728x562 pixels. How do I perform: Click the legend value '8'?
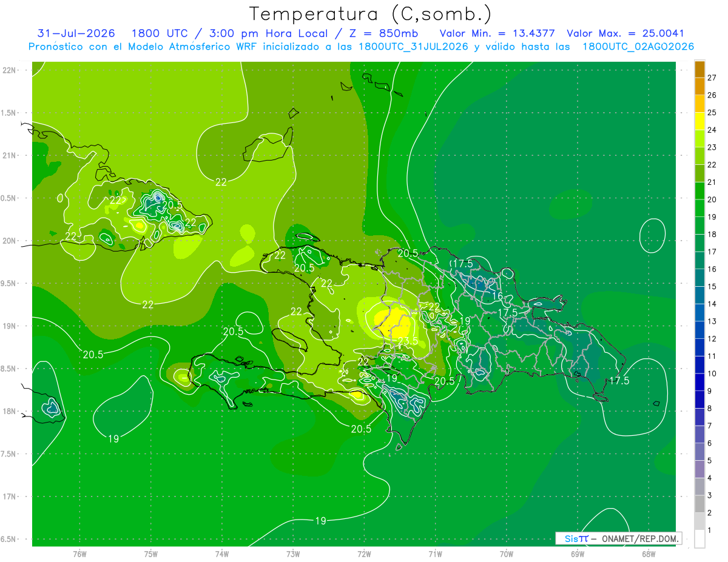[710, 409]
